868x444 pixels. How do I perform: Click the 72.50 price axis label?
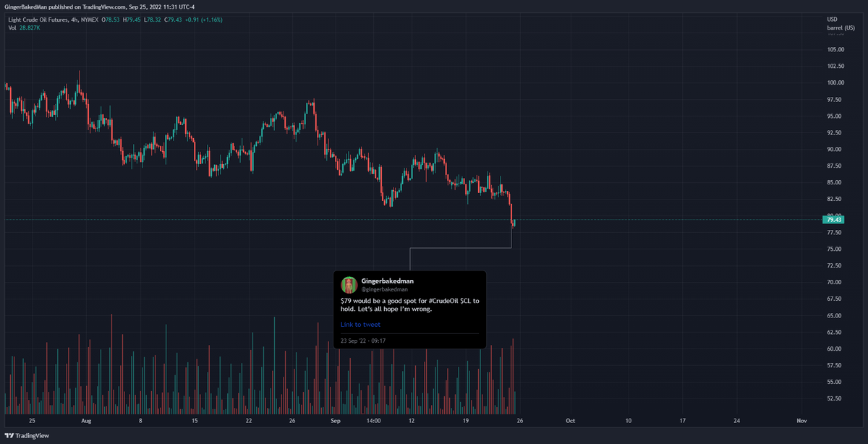point(834,265)
